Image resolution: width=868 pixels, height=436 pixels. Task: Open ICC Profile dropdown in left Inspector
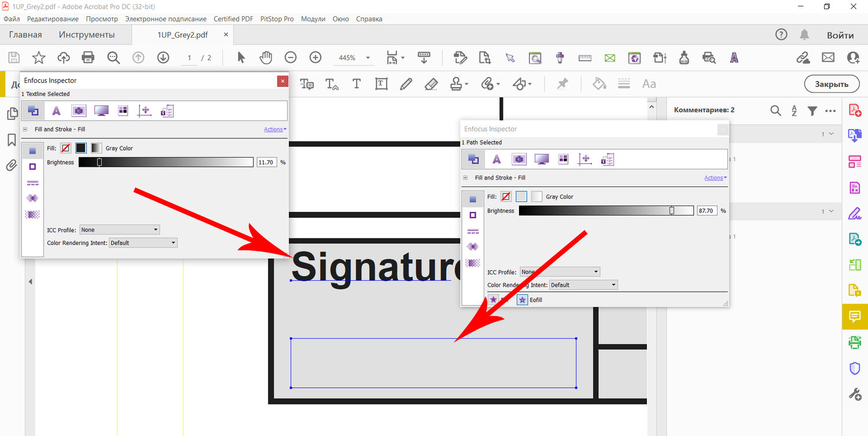[119, 230]
